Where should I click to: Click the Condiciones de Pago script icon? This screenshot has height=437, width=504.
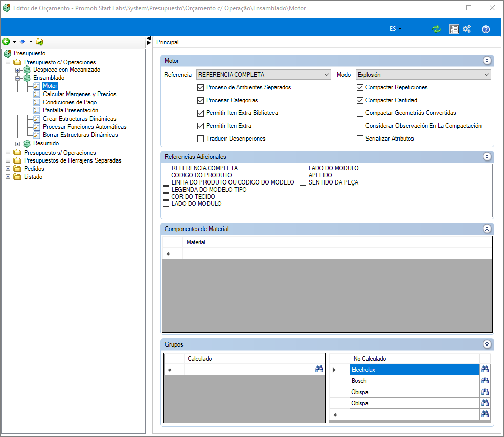point(37,102)
